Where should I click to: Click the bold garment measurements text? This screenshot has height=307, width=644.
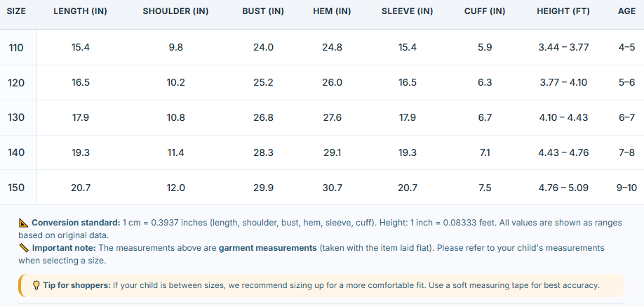(x=268, y=249)
